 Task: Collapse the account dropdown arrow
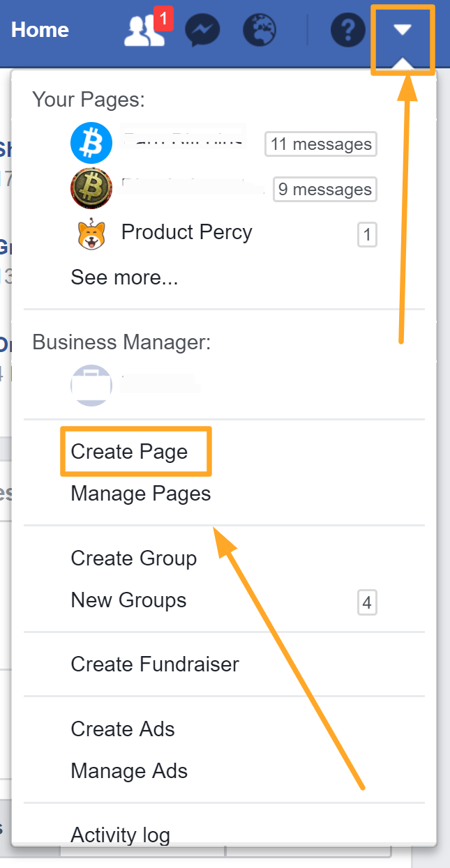[403, 30]
